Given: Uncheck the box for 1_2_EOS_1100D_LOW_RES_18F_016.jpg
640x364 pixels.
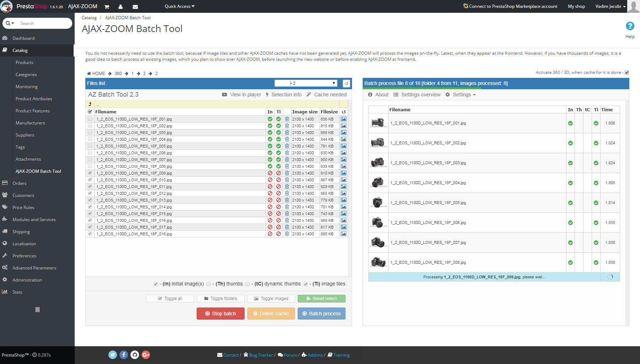Looking at the screenshot, I should pyautogui.click(x=90, y=220).
